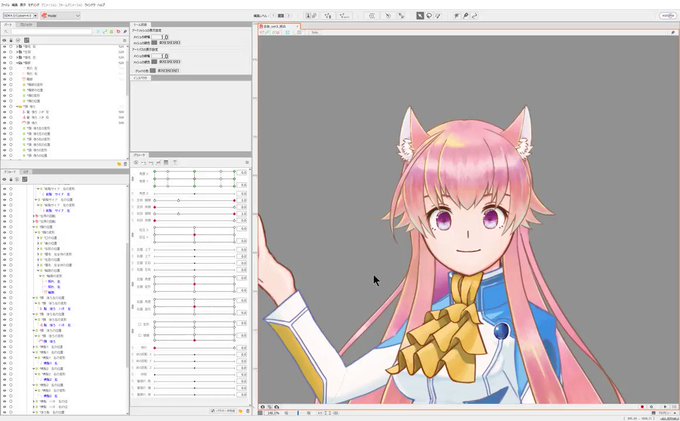680x421 pixels.
Task: Select the インスペクタ panel tab
Action: click(141, 78)
